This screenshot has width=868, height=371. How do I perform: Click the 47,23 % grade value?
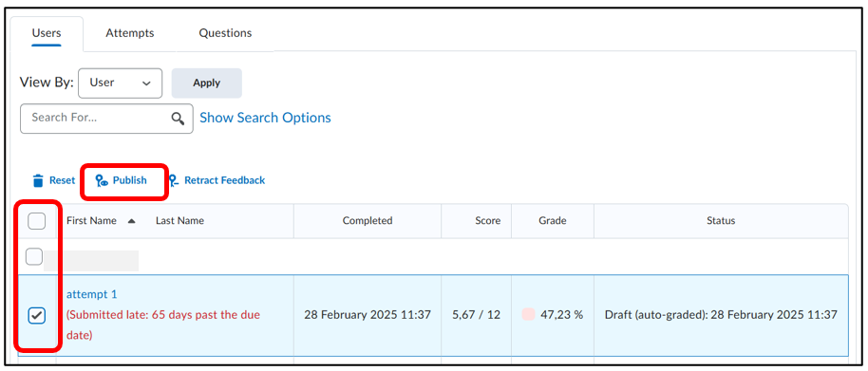click(x=562, y=315)
